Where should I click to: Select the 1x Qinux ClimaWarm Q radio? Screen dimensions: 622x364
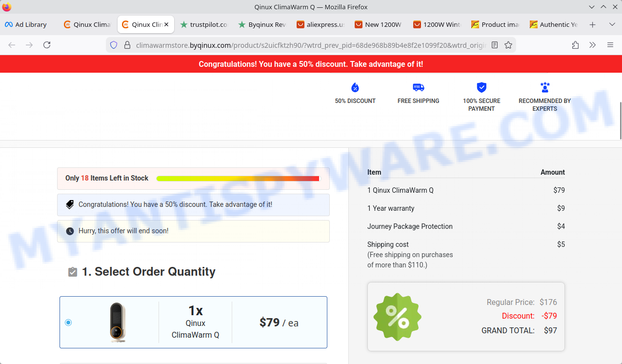point(68,323)
